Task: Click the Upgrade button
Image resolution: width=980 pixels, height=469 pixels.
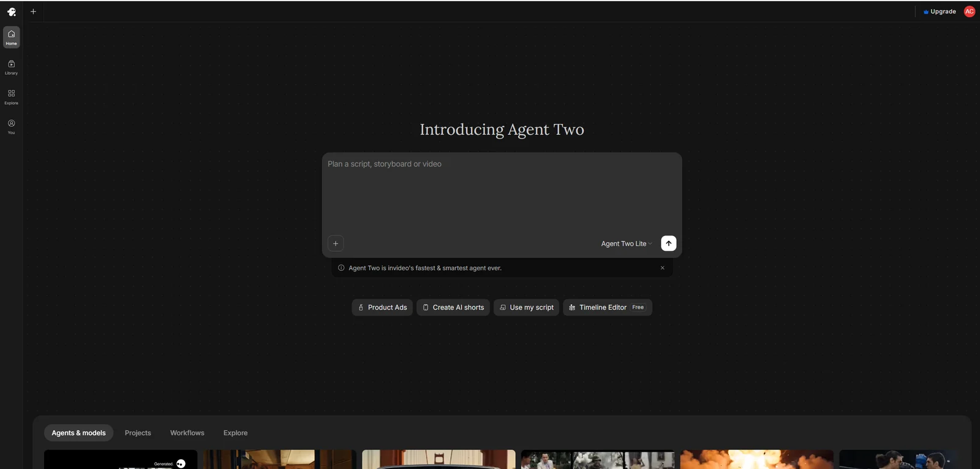Action: pyautogui.click(x=940, y=12)
